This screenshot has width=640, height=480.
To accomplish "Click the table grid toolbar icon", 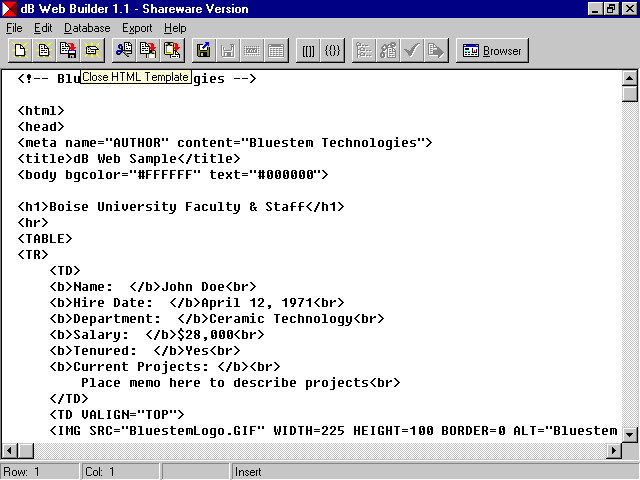I will [x=276, y=50].
